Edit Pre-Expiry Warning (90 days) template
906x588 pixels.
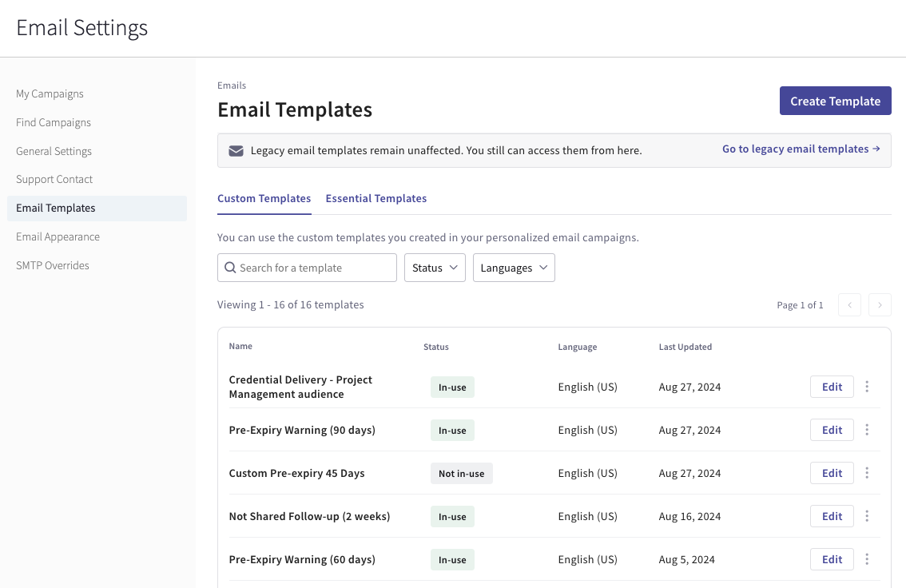(x=832, y=430)
